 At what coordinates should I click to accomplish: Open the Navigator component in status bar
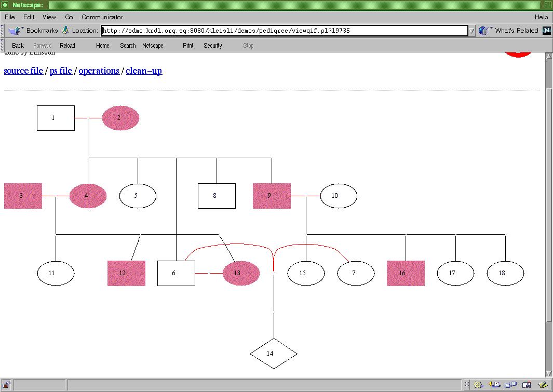[478, 385]
